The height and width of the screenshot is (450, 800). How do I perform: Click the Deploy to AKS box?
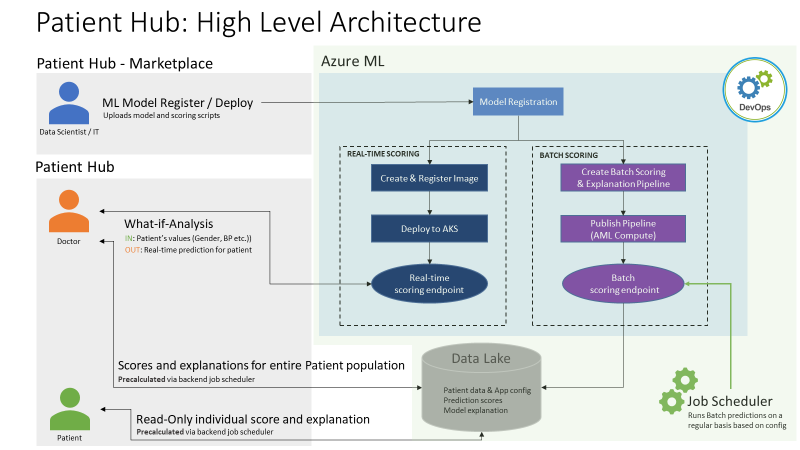(x=429, y=229)
